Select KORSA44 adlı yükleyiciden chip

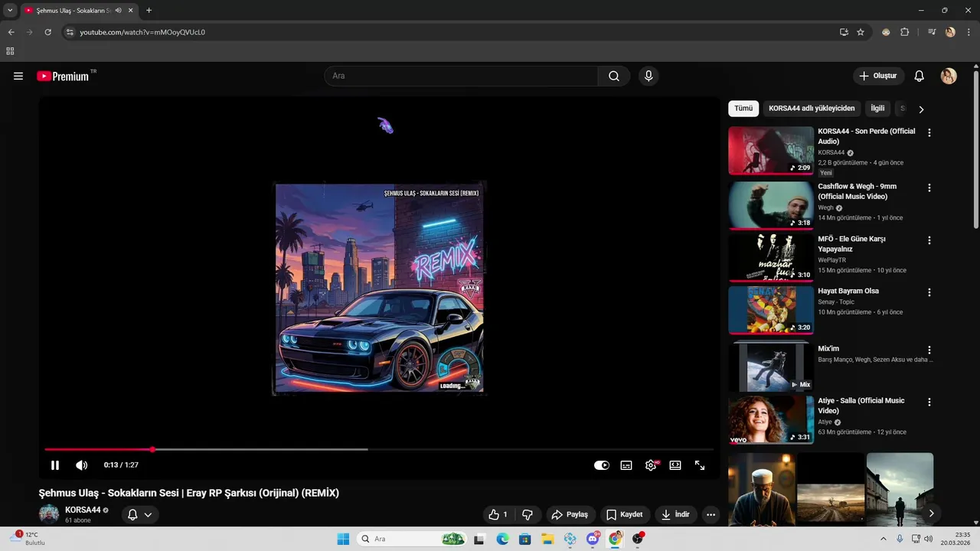click(812, 109)
